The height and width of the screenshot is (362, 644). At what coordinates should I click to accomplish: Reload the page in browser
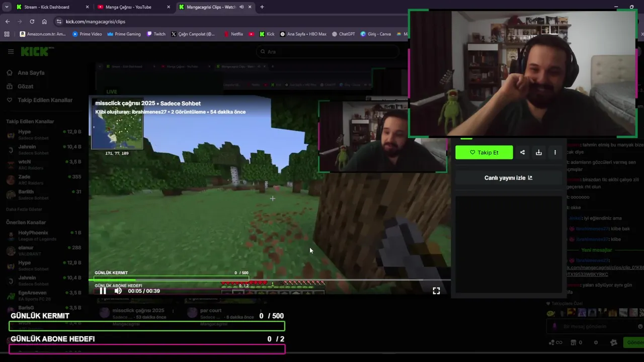click(x=32, y=22)
